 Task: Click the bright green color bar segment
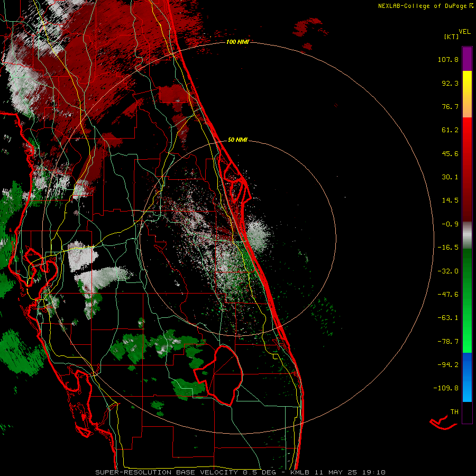pyautogui.click(x=467, y=328)
